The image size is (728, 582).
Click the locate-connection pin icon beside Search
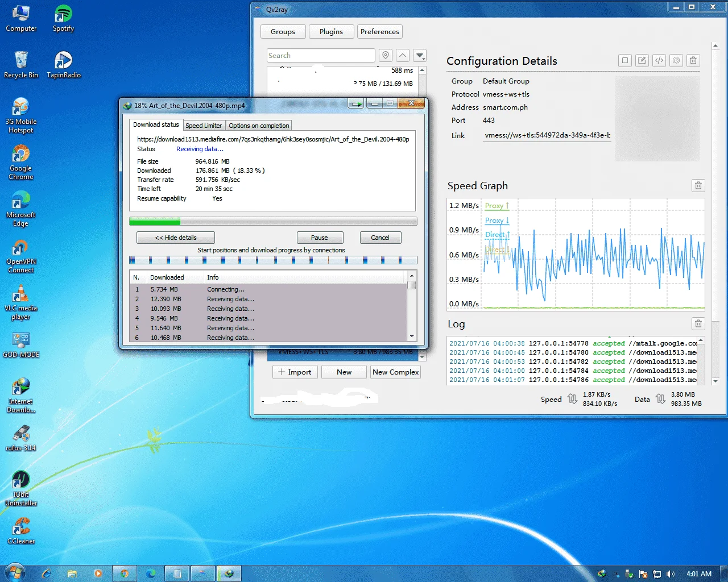(x=386, y=55)
